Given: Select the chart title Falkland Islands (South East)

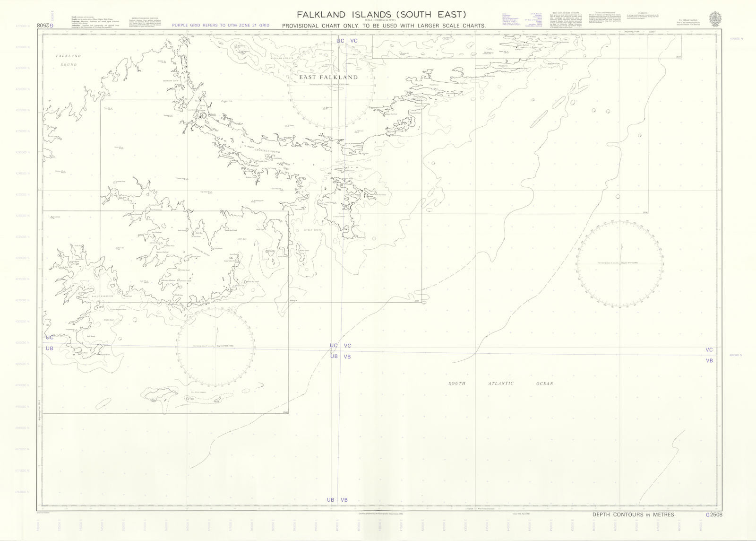Looking at the screenshot, I should (x=381, y=14).
